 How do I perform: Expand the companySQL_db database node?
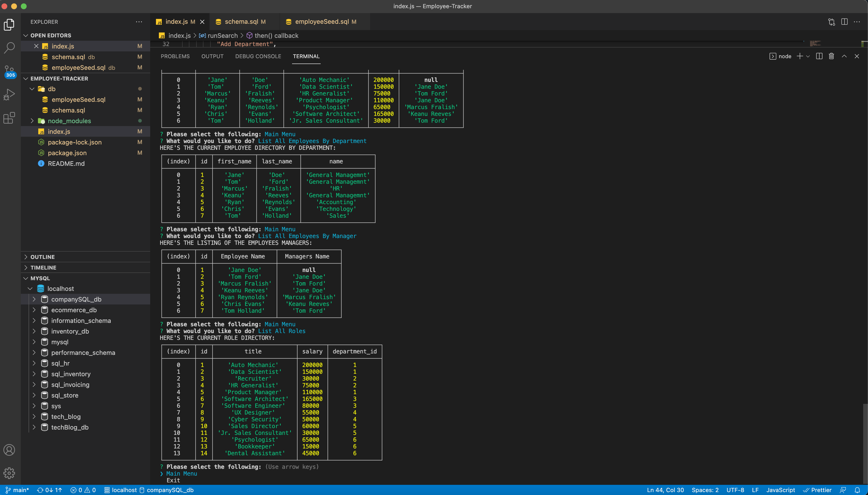(x=34, y=299)
